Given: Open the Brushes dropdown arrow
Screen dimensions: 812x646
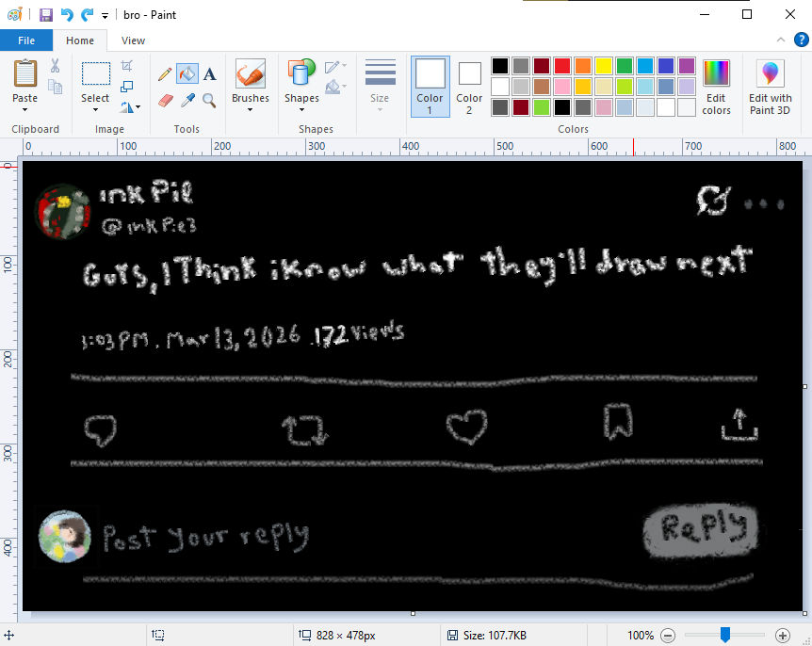Looking at the screenshot, I should (x=251, y=110).
